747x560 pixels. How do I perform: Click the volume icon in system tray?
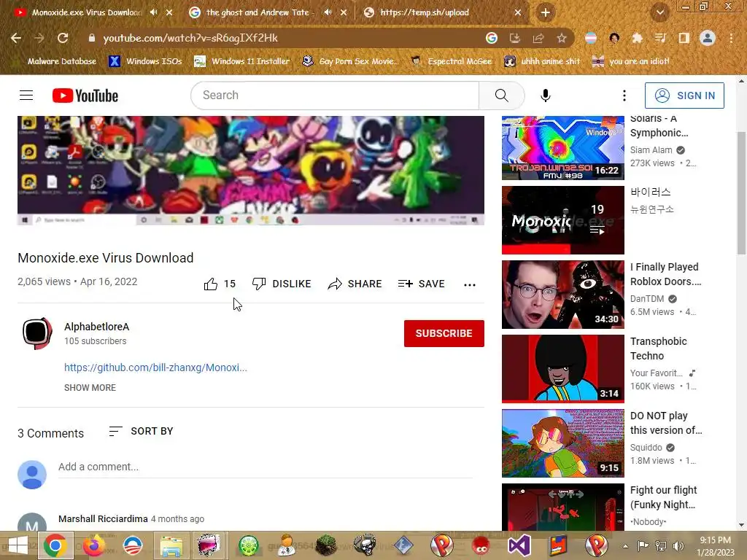[x=678, y=546]
